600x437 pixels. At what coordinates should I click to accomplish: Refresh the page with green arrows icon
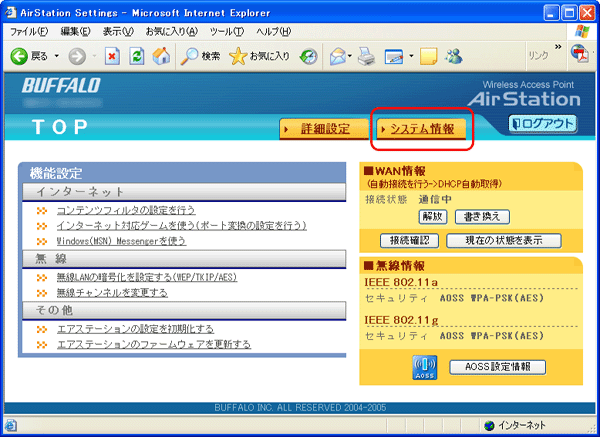[137, 56]
